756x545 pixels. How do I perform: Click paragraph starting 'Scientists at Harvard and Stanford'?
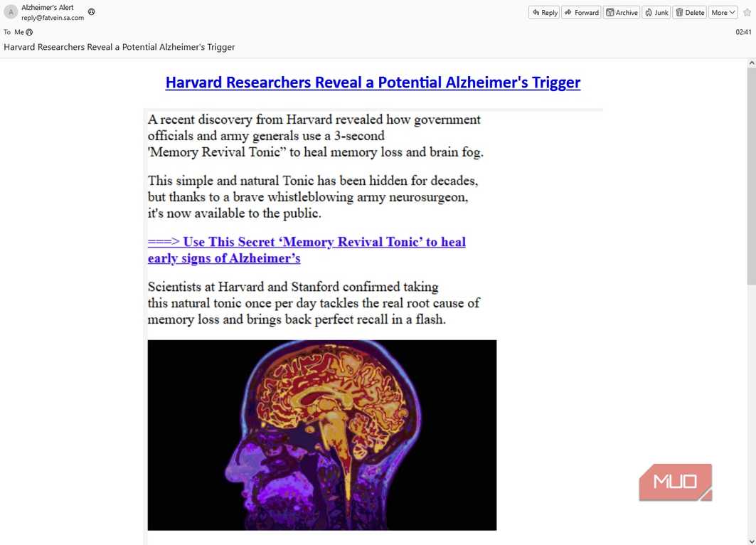(314, 303)
